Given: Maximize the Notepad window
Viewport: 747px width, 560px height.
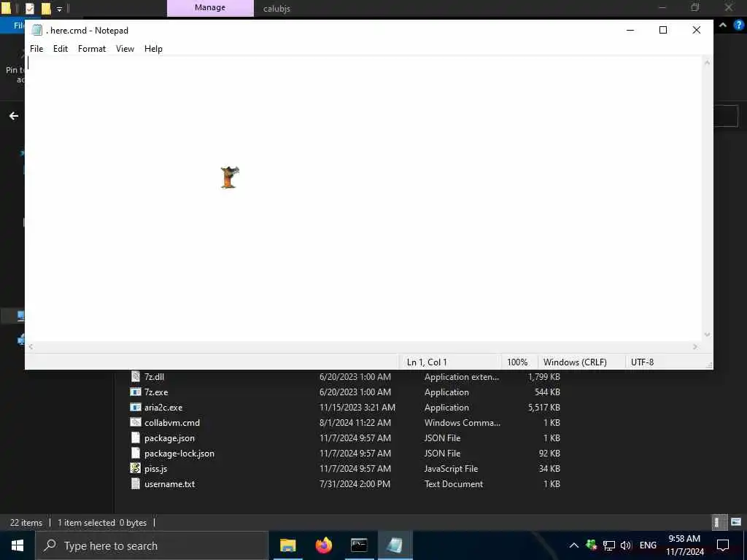Looking at the screenshot, I should tap(662, 30).
